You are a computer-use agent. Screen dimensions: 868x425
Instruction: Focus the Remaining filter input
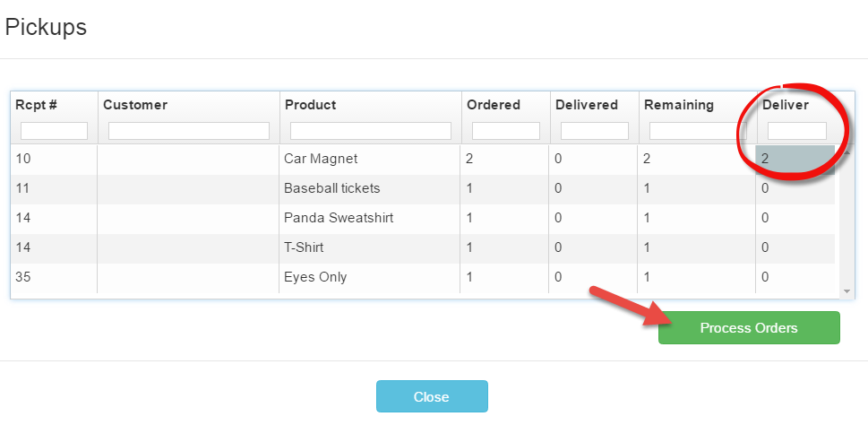pyautogui.click(x=697, y=131)
